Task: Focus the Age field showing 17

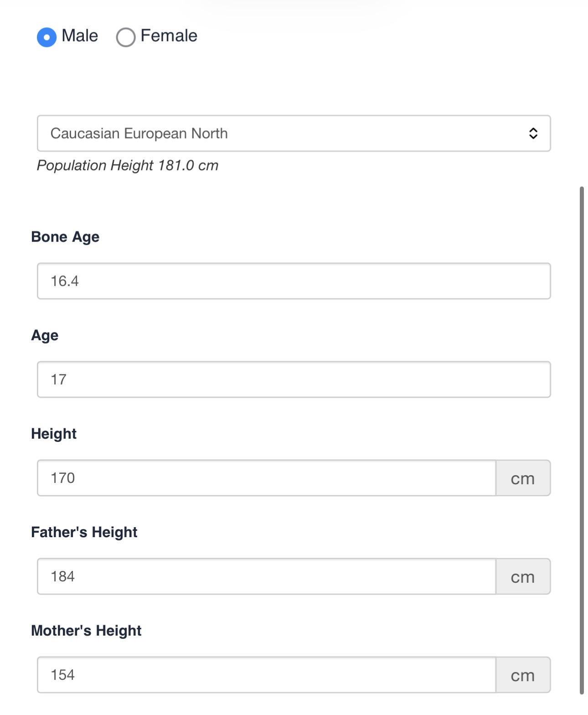Action: coord(294,379)
